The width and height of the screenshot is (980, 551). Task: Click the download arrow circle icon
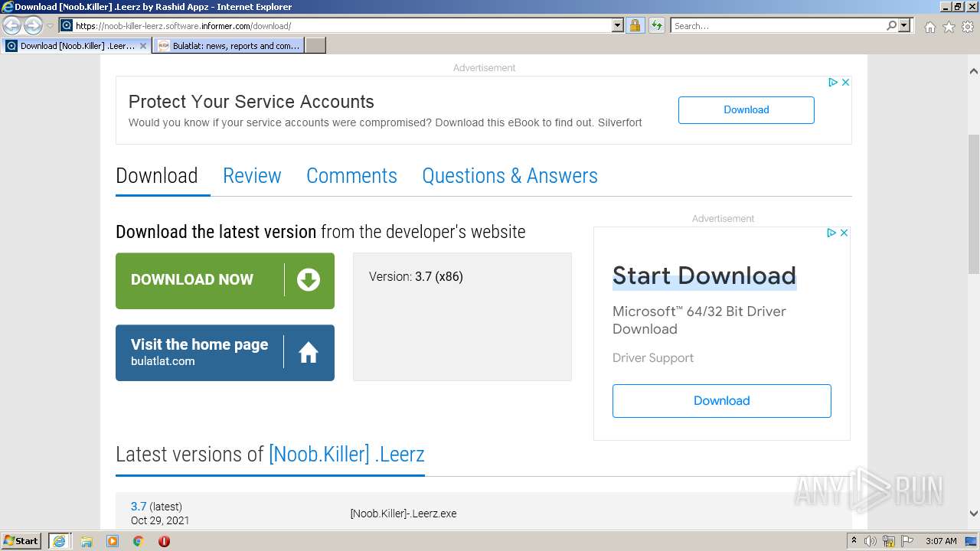309,280
